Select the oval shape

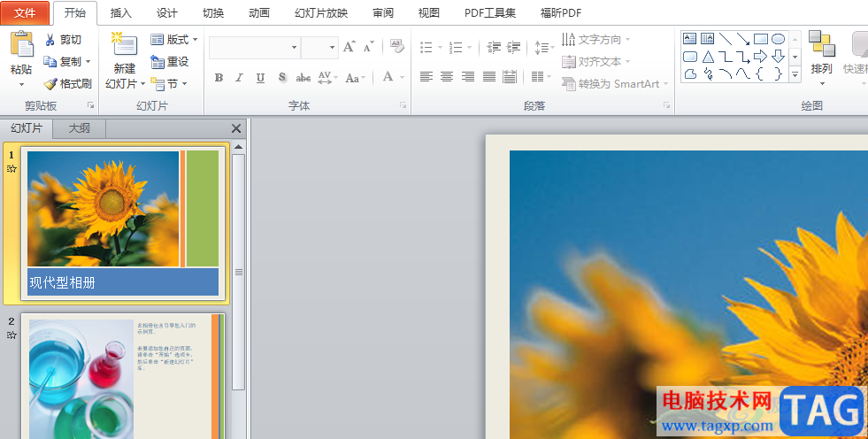[x=779, y=39]
